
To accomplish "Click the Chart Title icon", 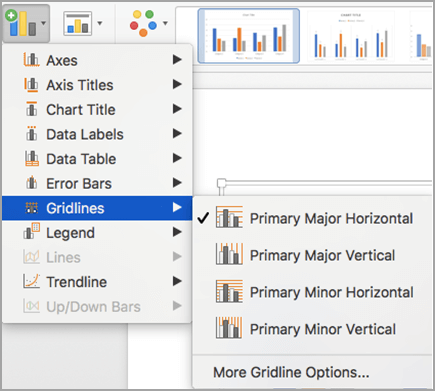I will coord(31,109).
